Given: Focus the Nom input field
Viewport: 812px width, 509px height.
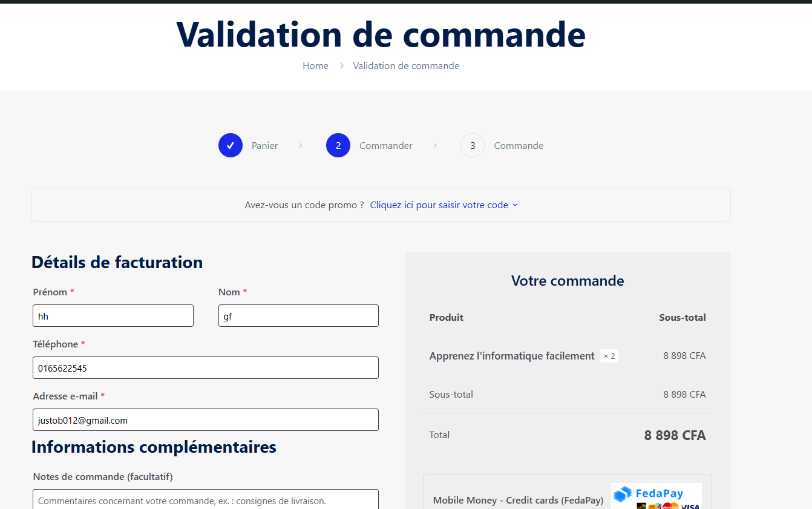Looking at the screenshot, I should 298,316.
